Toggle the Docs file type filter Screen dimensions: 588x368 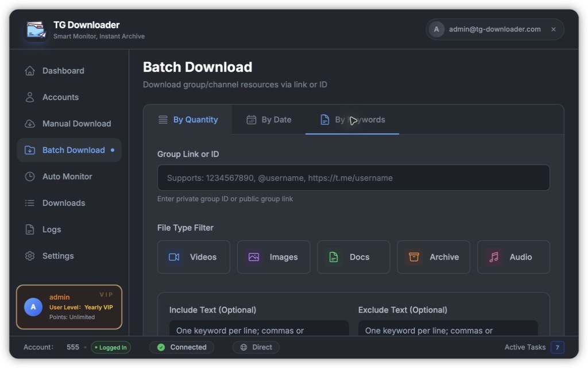[x=353, y=257]
